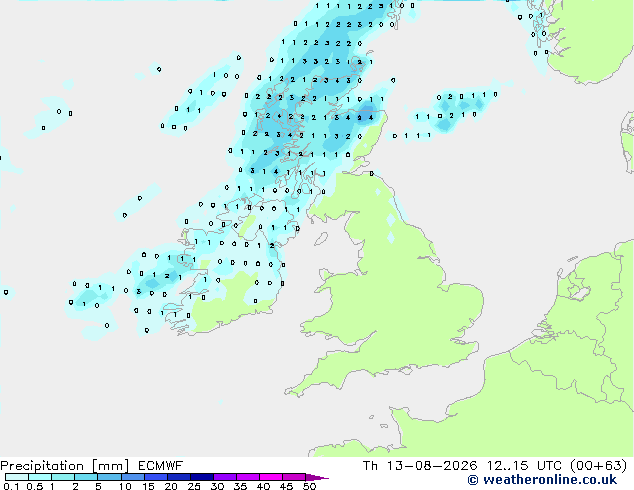Click the 'UTC' label
This screenshot has width=634, height=490.
549,466
